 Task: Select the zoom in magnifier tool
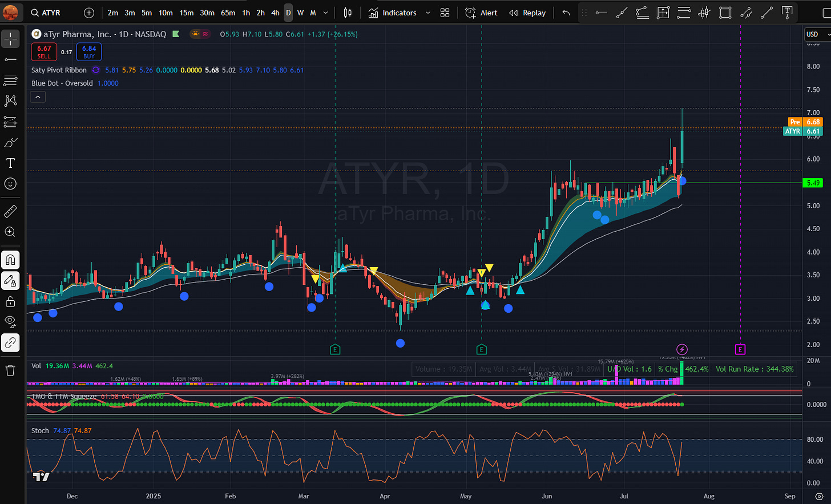tap(10, 232)
